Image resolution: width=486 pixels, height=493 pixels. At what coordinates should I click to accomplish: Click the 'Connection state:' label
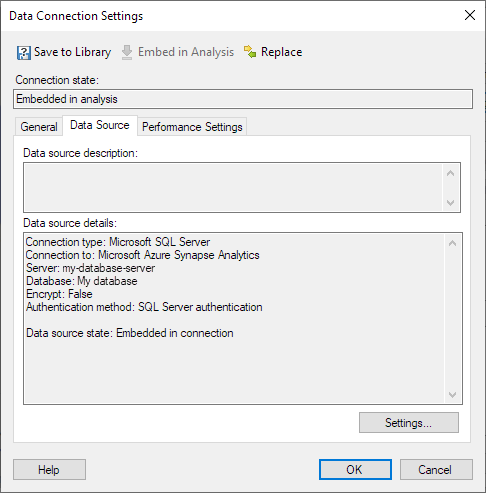tap(57, 80)
